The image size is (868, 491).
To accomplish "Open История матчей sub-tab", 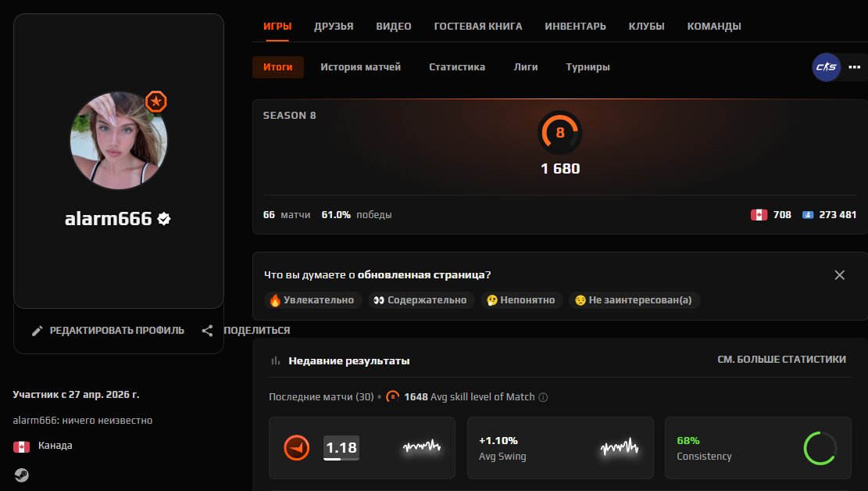I will 360,67.
